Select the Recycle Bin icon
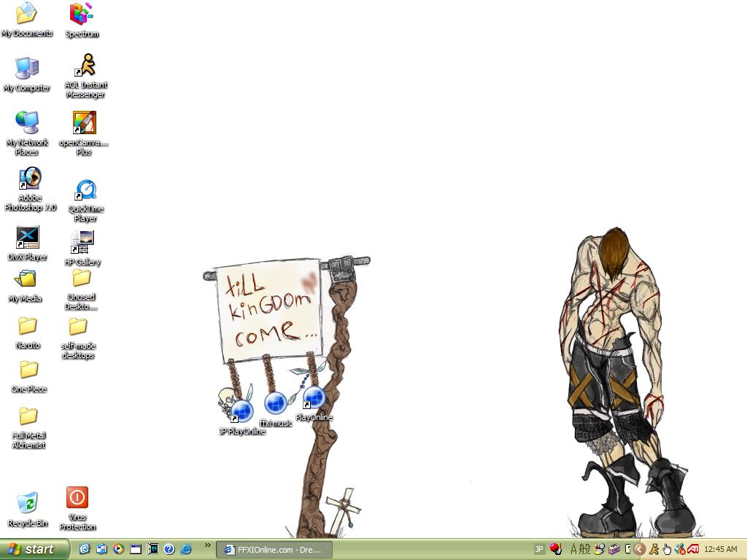 click(27, 509)
